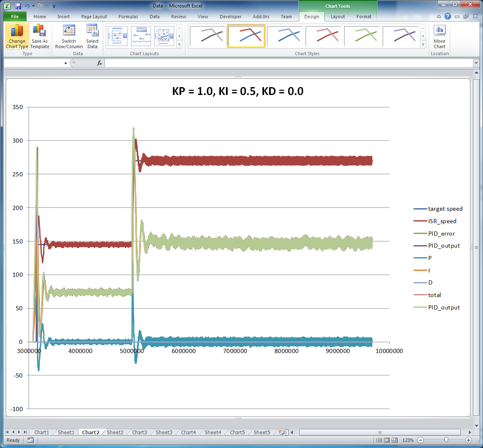
Task: Open the Add-Ins ribbon tab
Action: point(261,17)
